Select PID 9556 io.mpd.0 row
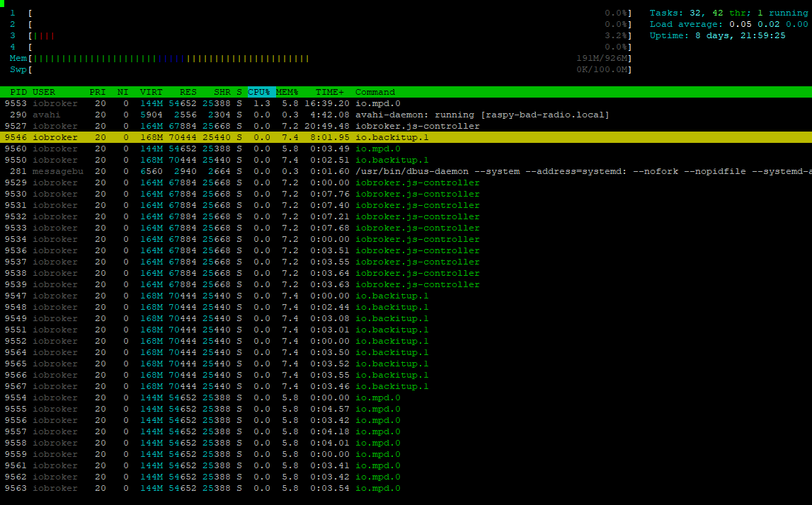Viewport: 812px width, 505px height. 406,421
